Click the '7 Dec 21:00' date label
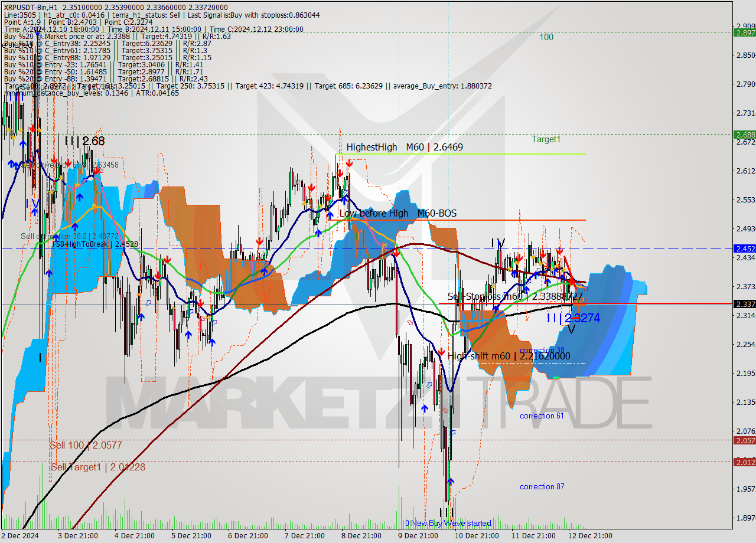Viewport: 756px width, 543px height. [304, 536]
